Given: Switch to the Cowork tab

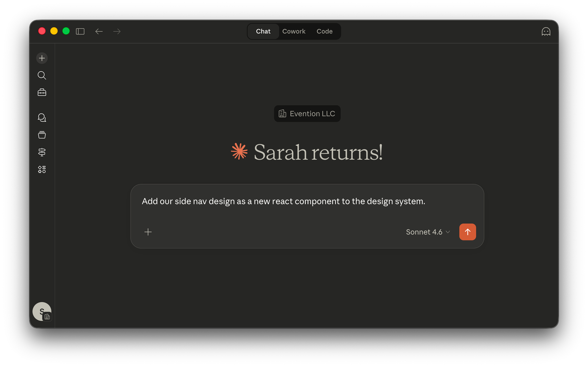Looking at the screenshot, I should (x=294, y=31).
